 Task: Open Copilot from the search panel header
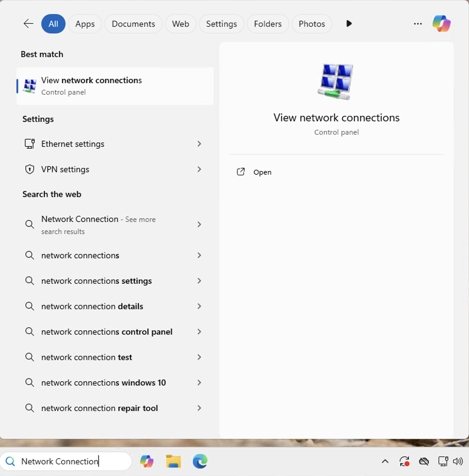pos(441,24)
